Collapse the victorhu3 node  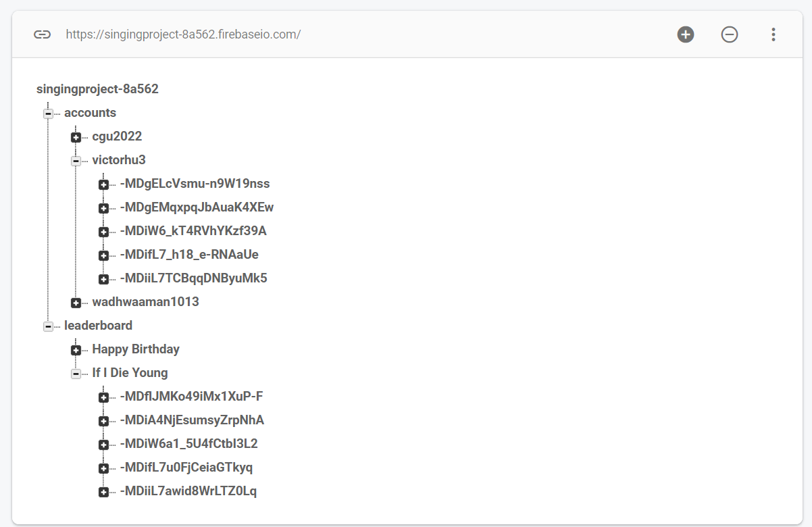click(x=76, y=161)
